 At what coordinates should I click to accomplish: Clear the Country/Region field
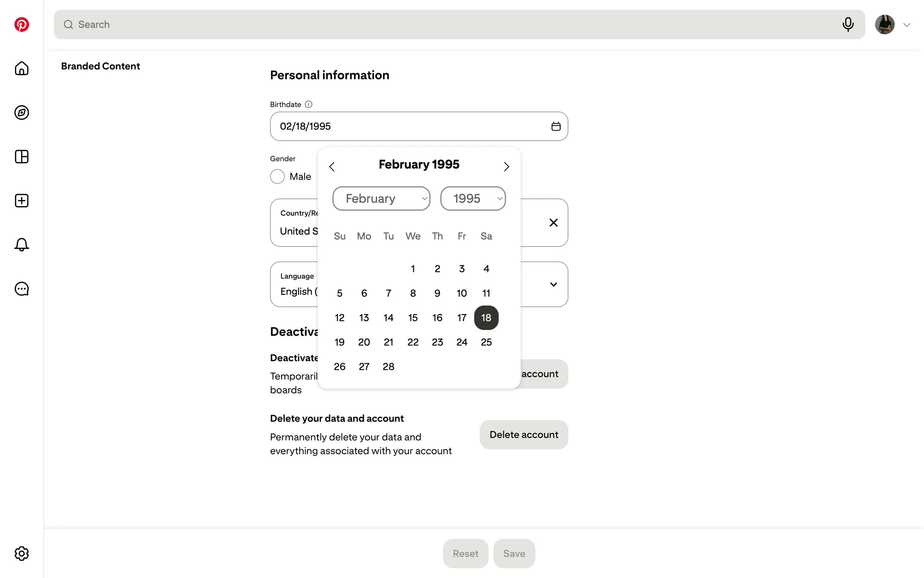[553, 223]
